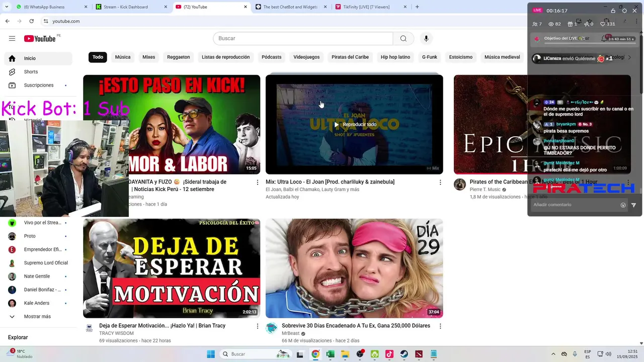Open Nate Gentile subscription channel
The width and height of the screenshot is (644, 362).
(38, 277)
